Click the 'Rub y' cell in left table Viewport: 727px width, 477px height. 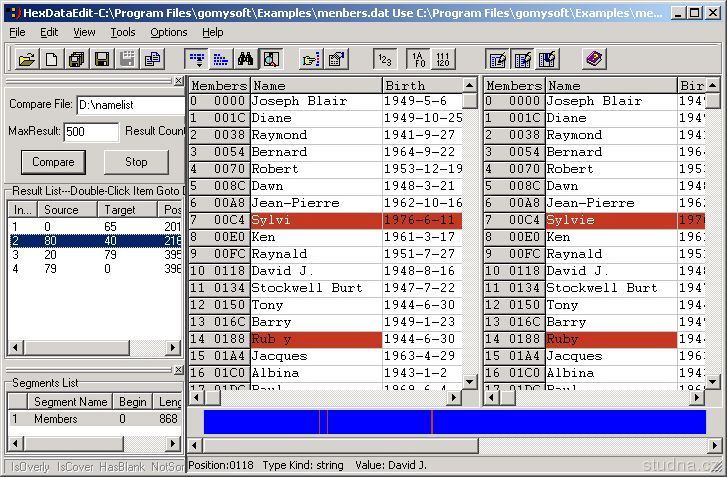point(316,339)
